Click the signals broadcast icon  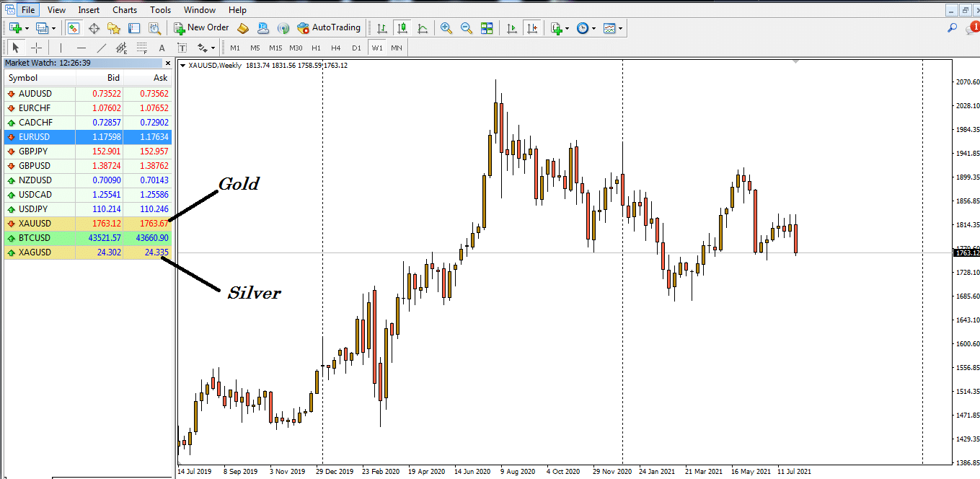(x=283, y=28)
